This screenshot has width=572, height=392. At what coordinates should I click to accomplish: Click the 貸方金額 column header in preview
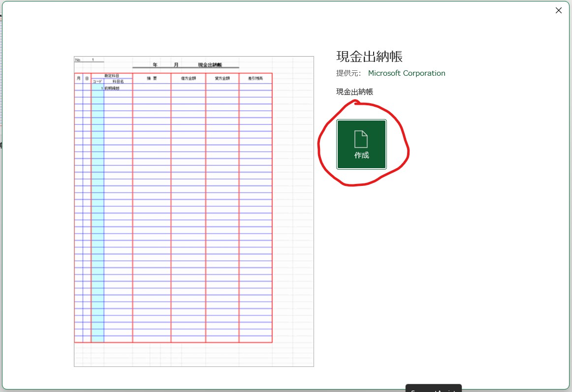tap(222, 79)
